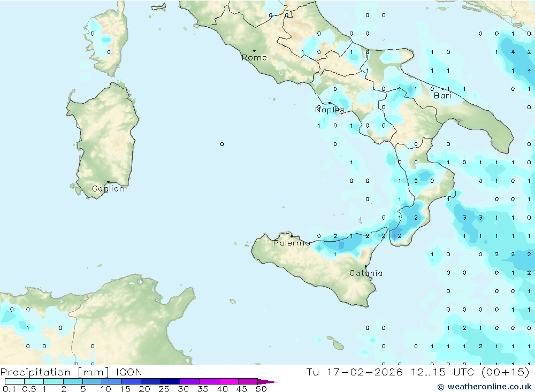This screenshot has width=535, height=392.
Task: Click the 25–30 mm navy legend swatch
Action: (170, 381)
